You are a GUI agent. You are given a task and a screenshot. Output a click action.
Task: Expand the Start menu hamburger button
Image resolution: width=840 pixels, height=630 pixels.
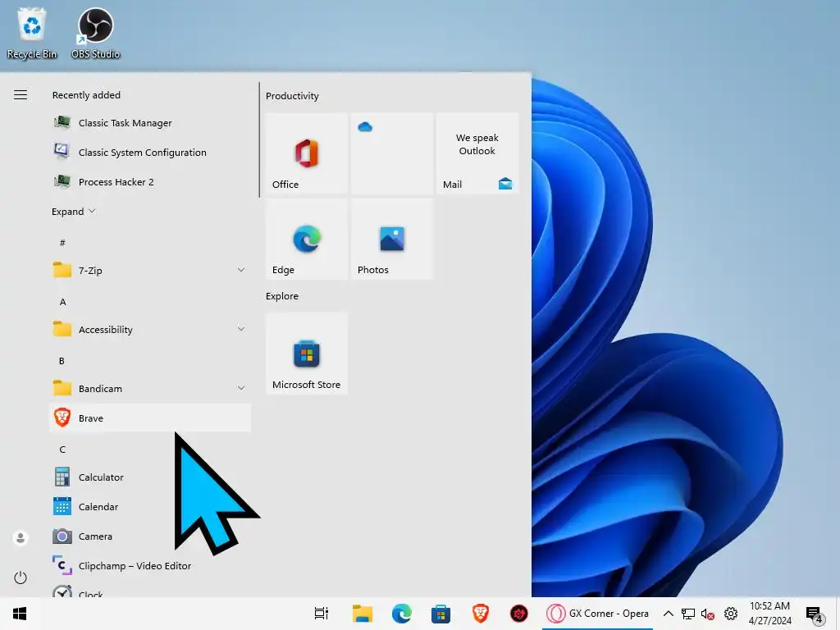tap(21, 95)
